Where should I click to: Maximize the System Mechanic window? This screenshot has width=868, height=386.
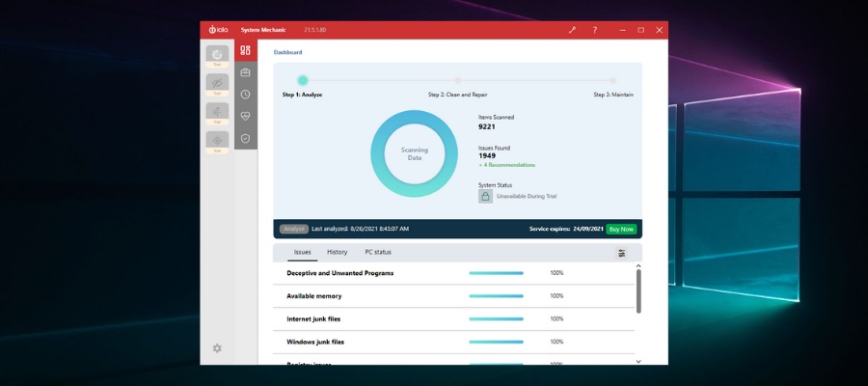click(x=641, y=30)
